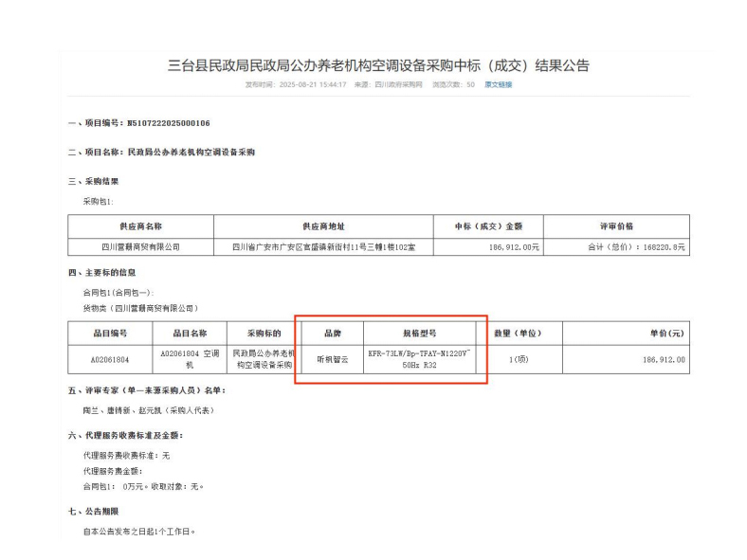The image size is (747, 560).
Task: Click the 二、项目名称 line
Action: point(161,153)
